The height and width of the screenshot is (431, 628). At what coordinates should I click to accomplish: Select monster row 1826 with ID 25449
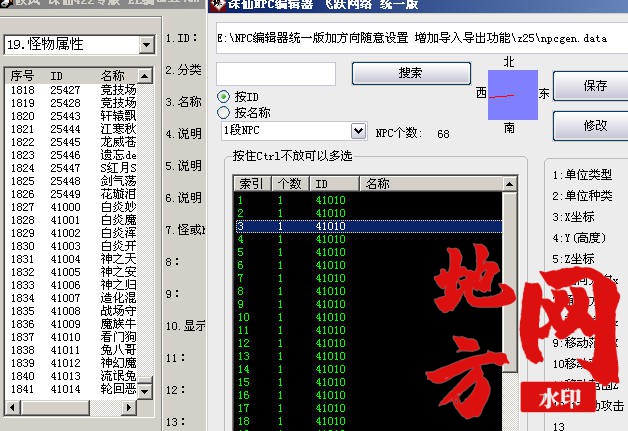[73, 194]
